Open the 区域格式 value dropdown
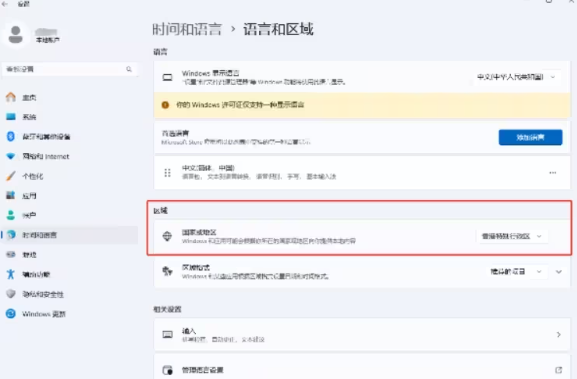This screenshot has height=379, width=577. pyautogui.click(x=516, y=272)
